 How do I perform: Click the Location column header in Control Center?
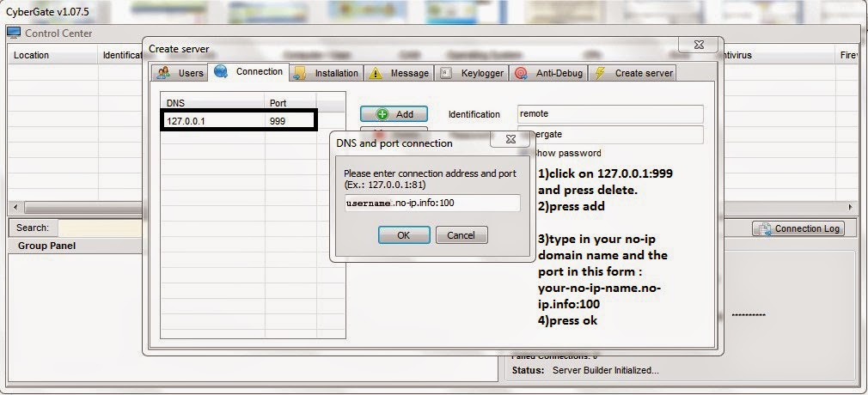[x=52, y=55]
